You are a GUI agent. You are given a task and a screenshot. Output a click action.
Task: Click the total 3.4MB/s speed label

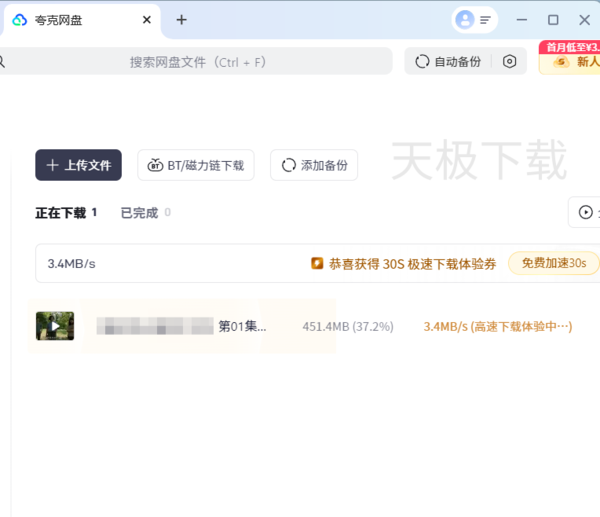[x=72, y=264]
